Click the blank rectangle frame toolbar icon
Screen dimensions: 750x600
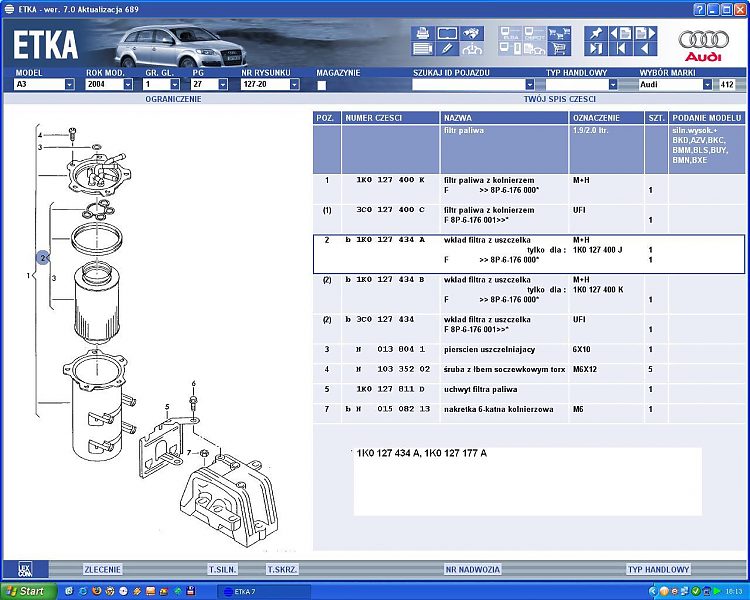pos(447,33)
